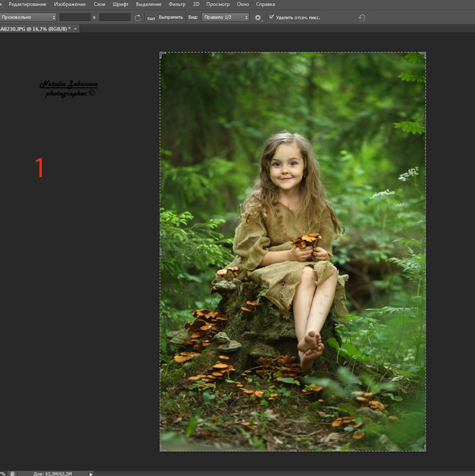Open the Фильтр menu
The width and height of the screenshot is (475, 476).
pos(177,4)
